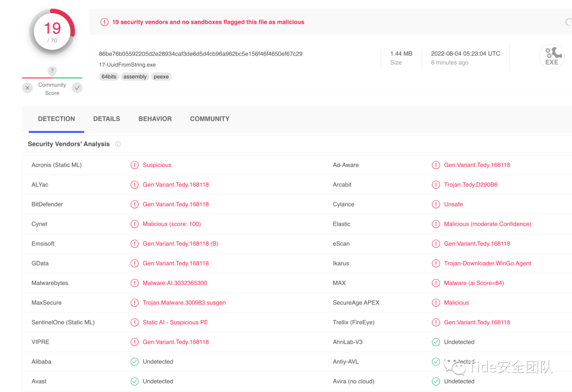572x392 pixels.
Task: Click the warning icon in Cylance row
Action: point(436,204)
